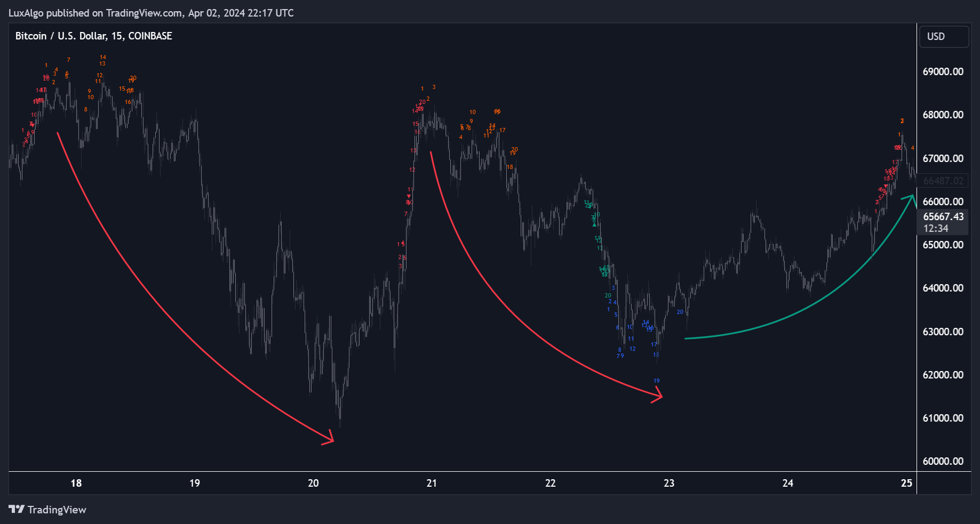Image resolution: width=980 pixels, height=524 pixels.
Task: Click the 62000.00 price axis label
Action: pyautogui.click(x=943, y=375)
